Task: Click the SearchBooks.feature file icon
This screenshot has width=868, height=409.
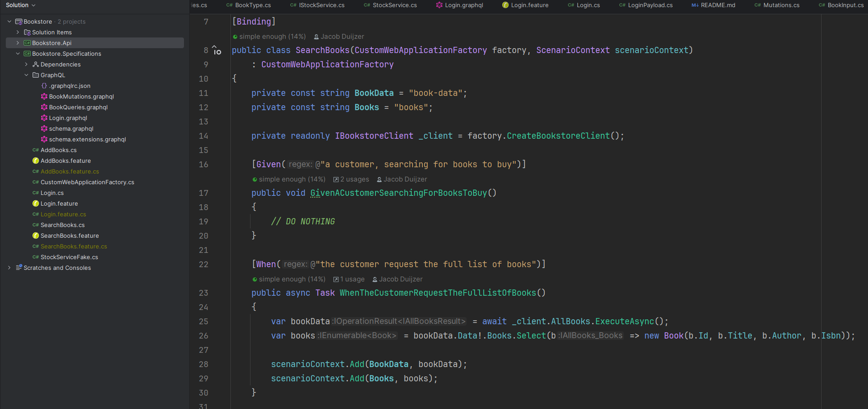Action: [x=36, y=235]
